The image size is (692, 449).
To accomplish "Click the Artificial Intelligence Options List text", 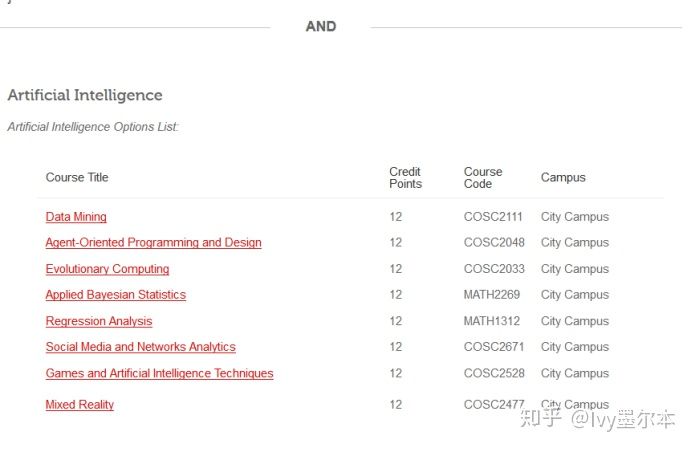I will 93,127.
